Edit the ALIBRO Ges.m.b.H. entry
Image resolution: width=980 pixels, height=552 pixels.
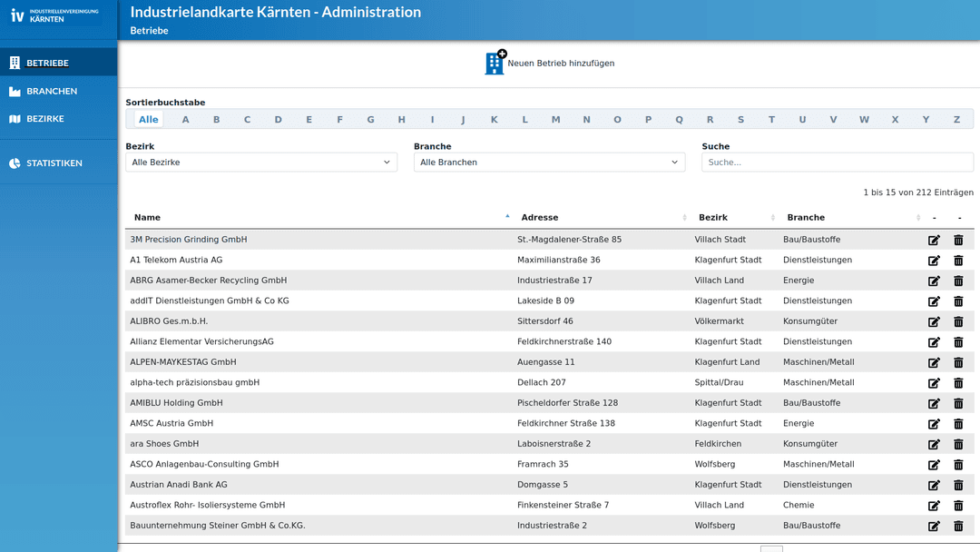tap(934, 321)
